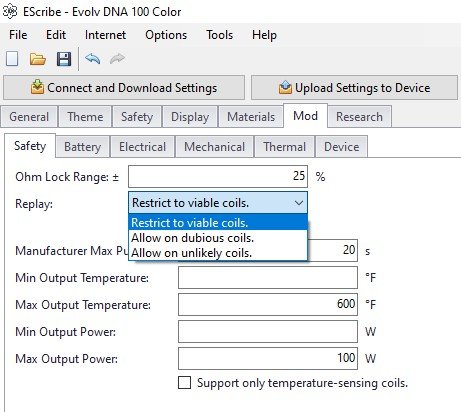Click Upload Settings to Device button
The image size is (461, 412).
[354, 88]
